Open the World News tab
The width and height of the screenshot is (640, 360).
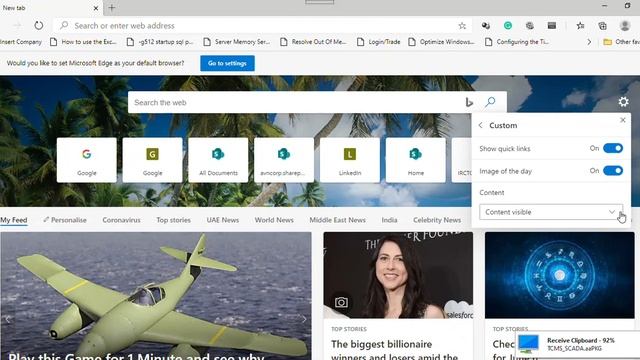274,220
